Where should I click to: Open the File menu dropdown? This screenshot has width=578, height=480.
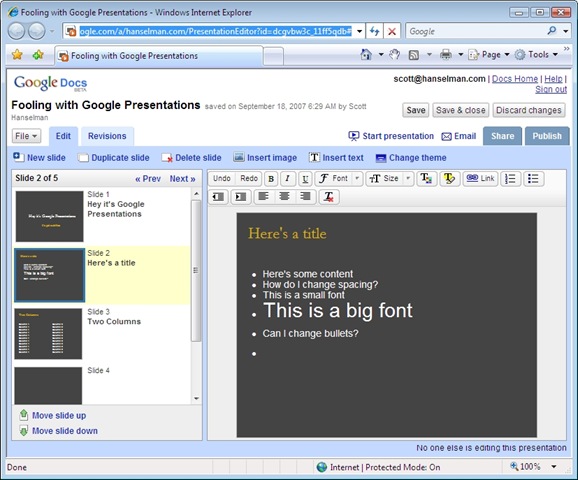click(x=26, y=136)
